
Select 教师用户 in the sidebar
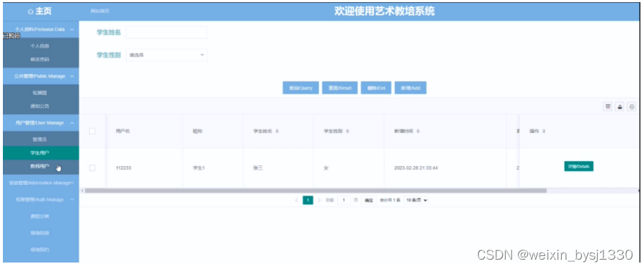click(40, 166)
